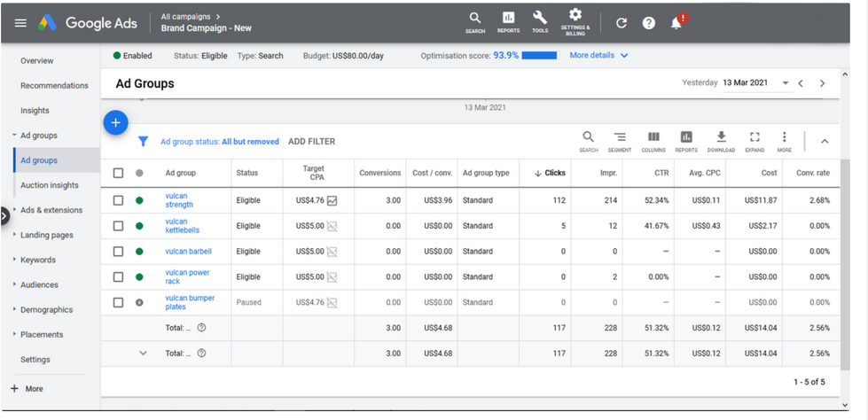Click the vulcan kettlebells Target CPA chart icon
Viewport: 868px width, 420px height.
[332, 226]
